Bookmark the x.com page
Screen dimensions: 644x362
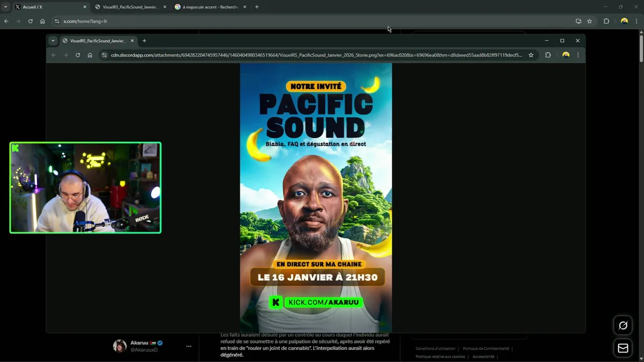[589, 21]
